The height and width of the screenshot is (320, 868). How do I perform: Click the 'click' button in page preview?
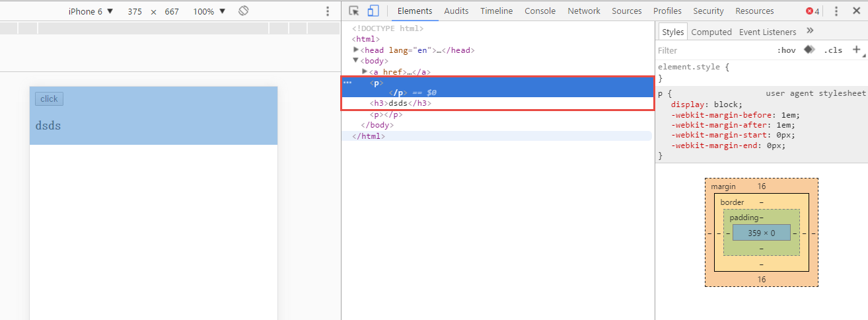pyautogui.click(x=49, y=99)
